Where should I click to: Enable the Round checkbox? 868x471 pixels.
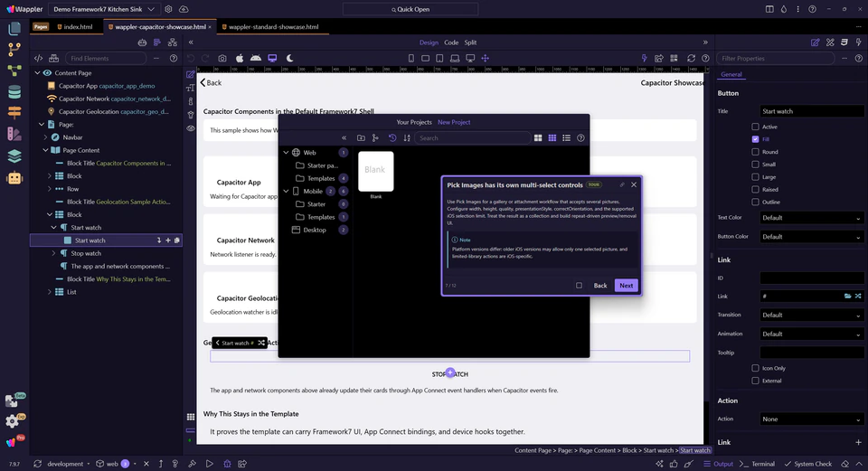tap(755, 152)
